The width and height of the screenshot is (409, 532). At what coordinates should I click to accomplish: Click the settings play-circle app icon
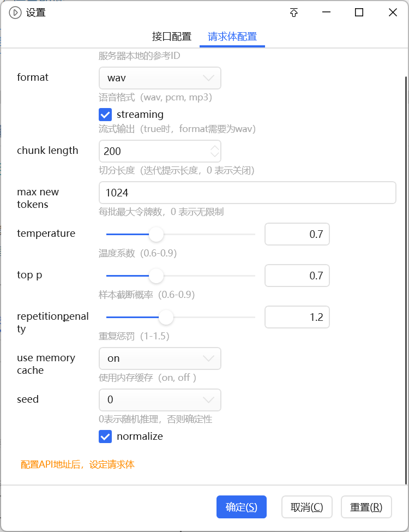pos(15,13)
